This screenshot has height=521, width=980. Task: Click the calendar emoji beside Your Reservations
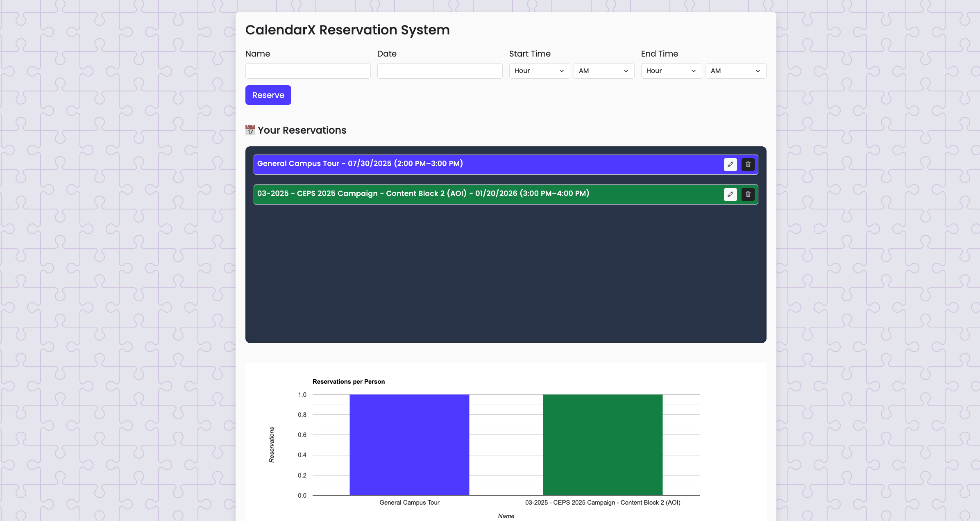250,130
